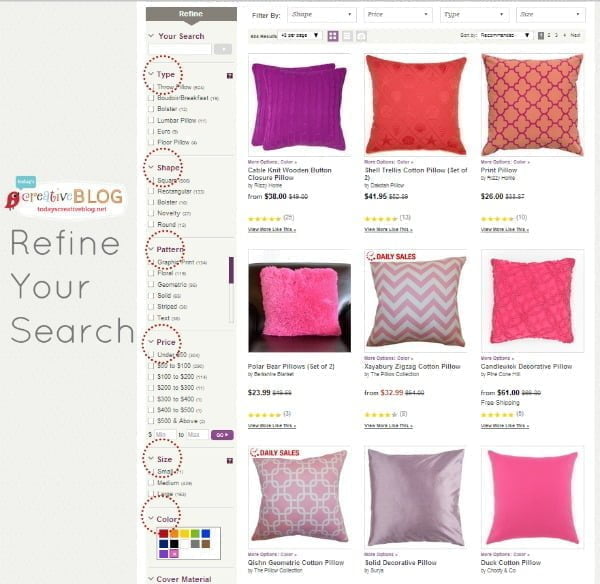Switch to grid view icon
600x584 pixels.
[333, 36]
